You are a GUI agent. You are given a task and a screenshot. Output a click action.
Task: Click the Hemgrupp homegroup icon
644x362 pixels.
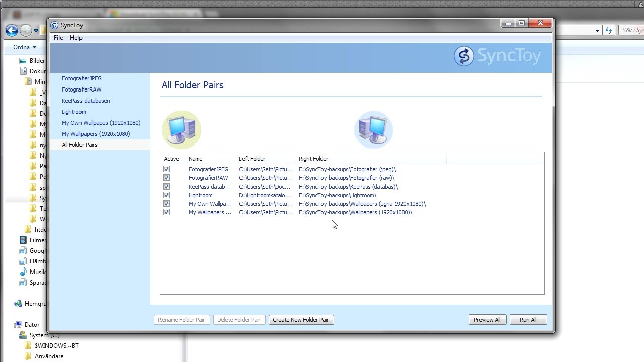pyautogui.click(x=18, y=304)
